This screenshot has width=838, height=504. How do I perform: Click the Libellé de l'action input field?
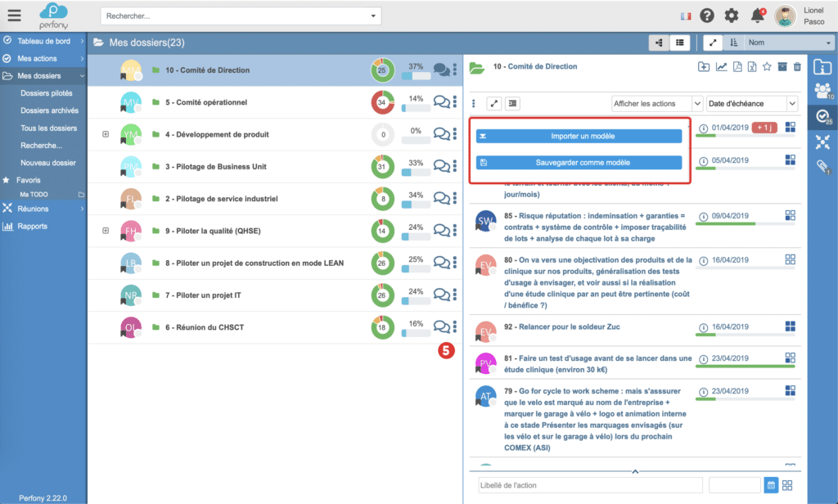(589, 485)
